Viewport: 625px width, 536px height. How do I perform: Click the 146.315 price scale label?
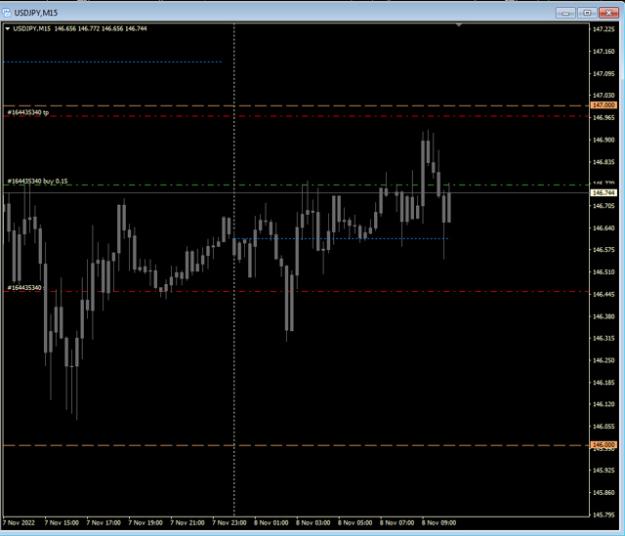[x=603, y=338]
